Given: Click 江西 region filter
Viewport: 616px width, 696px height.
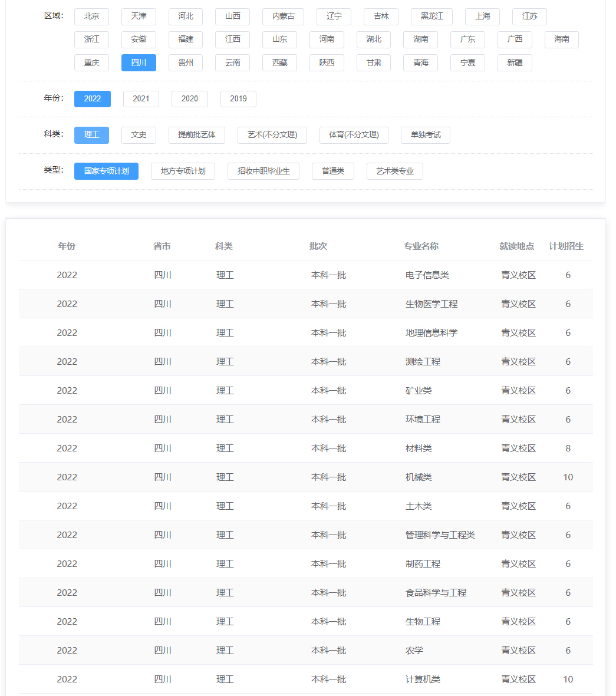Looking at the screenshot, I should tap(232, 39).
